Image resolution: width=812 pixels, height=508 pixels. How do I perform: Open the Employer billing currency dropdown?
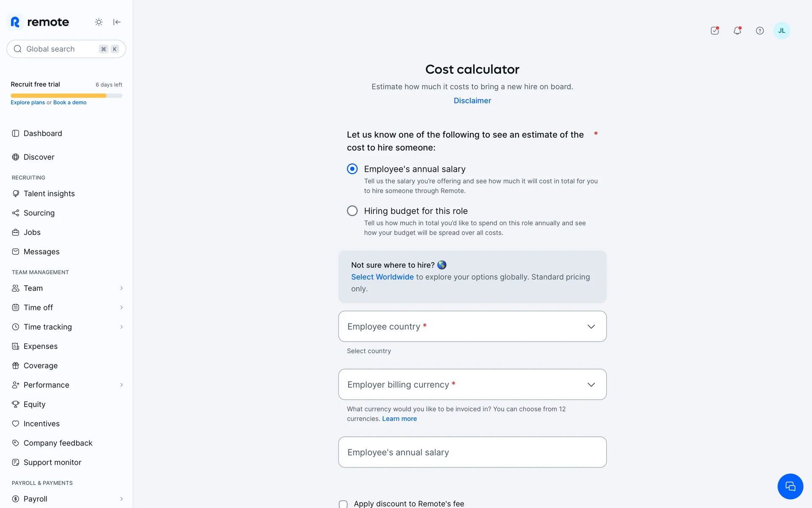pos(472,384)
